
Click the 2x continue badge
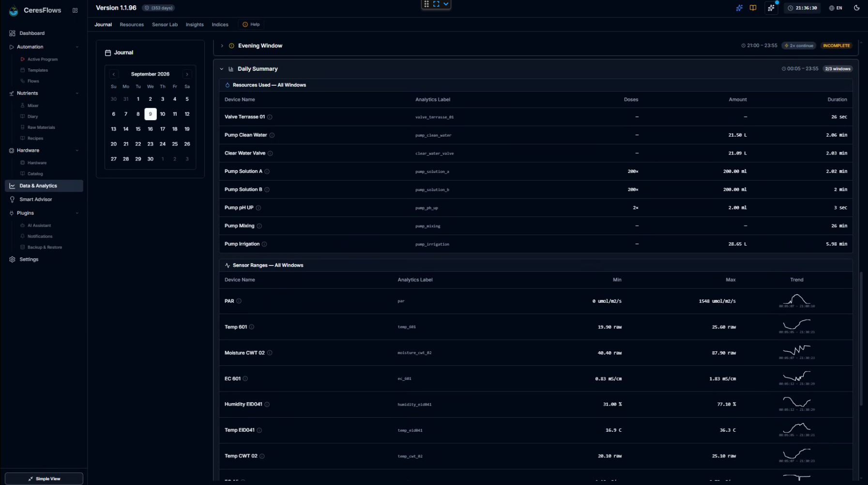pos(799,46)
